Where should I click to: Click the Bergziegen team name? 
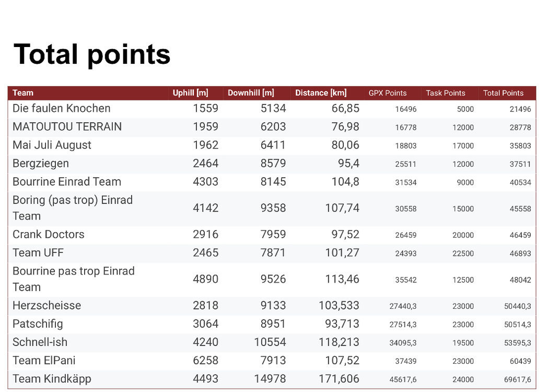pyautogui.click(x=41, y=164)
